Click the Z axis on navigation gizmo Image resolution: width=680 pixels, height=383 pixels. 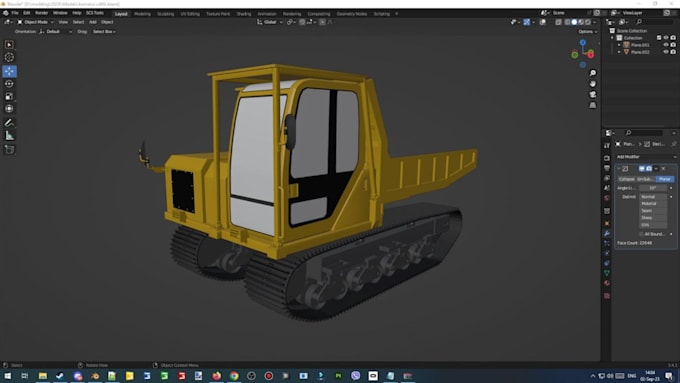pyautogui.click(x=583, y=43)
